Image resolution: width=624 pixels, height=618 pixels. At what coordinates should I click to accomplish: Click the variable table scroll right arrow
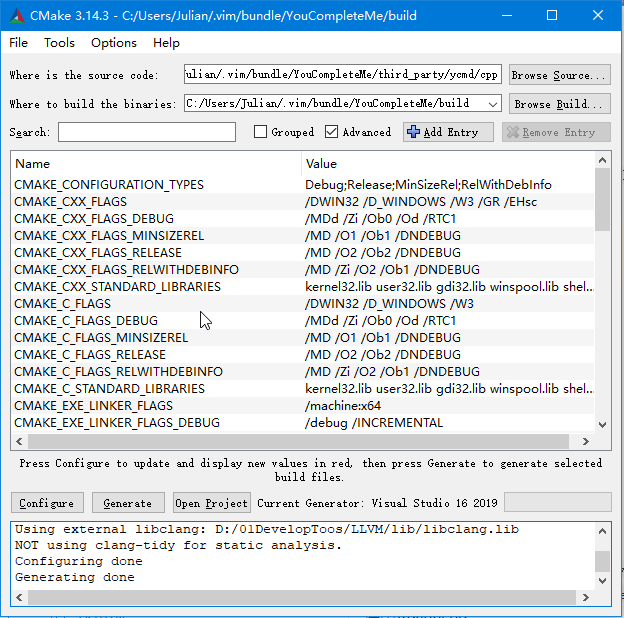click(585, 441)
